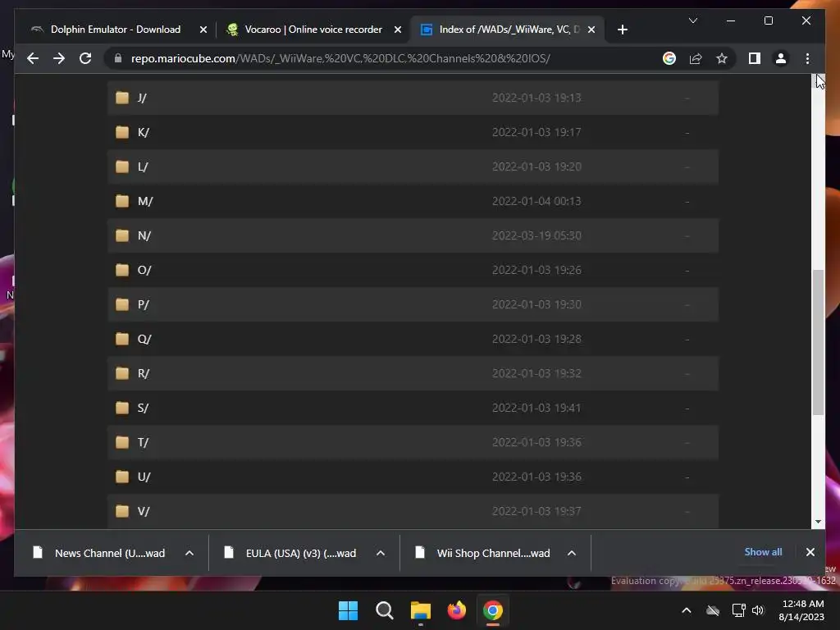Toggle the browser side panel
This screenshot has width=840, height=630.
(755, 58)
